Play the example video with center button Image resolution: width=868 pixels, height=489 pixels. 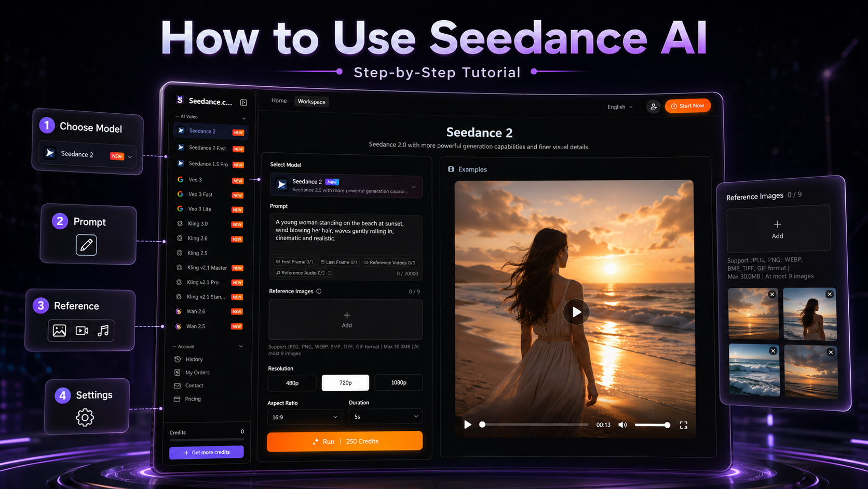[576, 312]
